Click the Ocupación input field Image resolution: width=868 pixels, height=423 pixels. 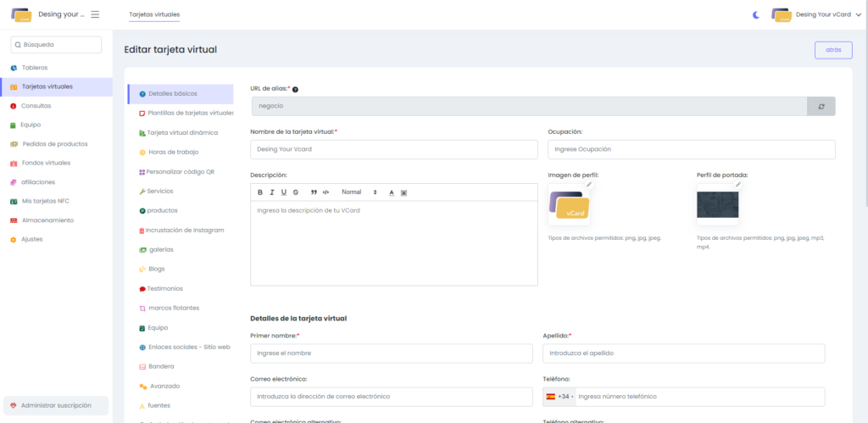coord(691,149)
